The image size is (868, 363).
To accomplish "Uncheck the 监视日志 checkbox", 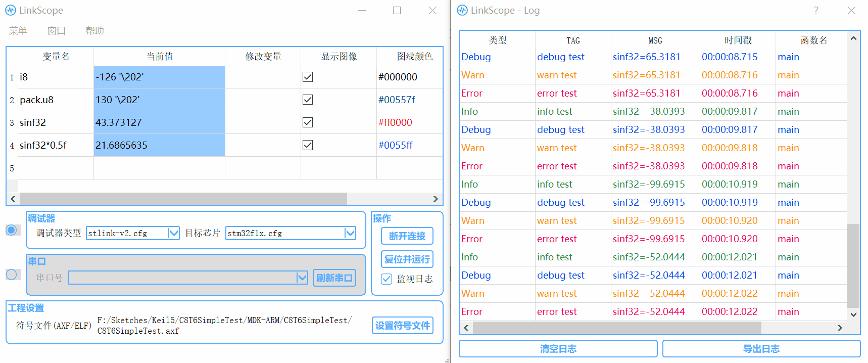I will click(x=387, y=279).
